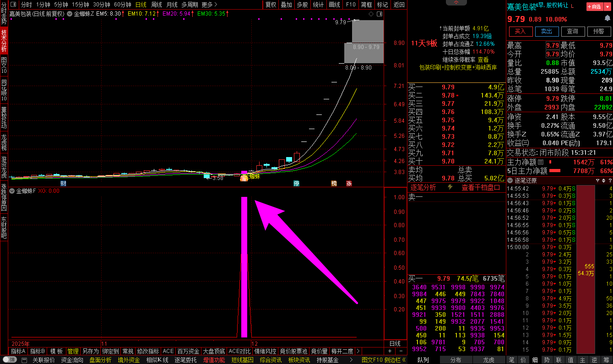Collapse sidebar via 侧边栏 arrows
This screenshot has height=364, width=613.
395,360
